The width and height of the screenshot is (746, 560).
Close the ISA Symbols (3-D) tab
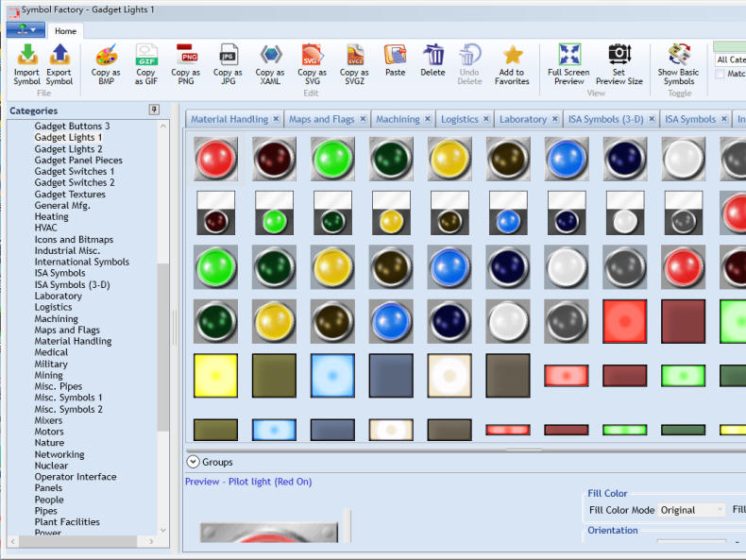[x=652, y=118]
